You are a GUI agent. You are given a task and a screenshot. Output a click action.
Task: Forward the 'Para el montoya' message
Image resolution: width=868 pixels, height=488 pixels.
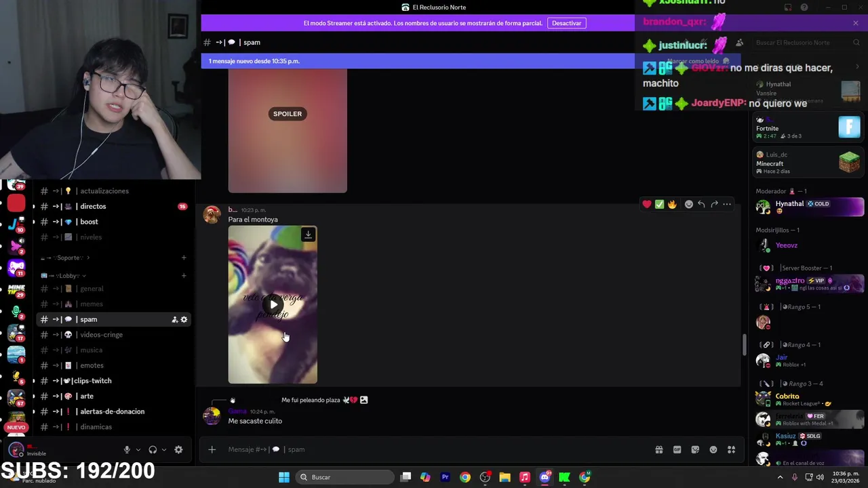click(x=714, y=204)
